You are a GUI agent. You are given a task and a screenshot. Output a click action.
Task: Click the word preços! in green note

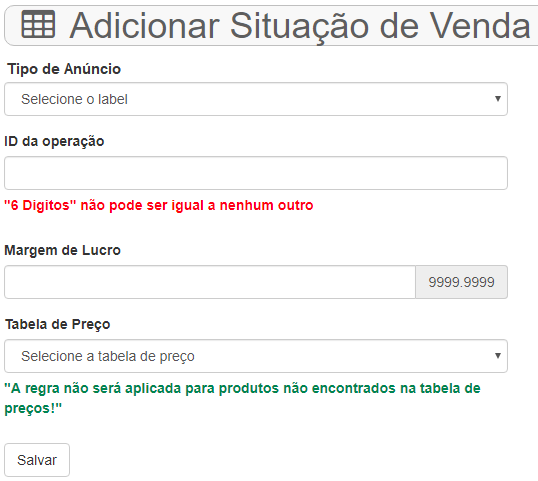coord(33,408)
